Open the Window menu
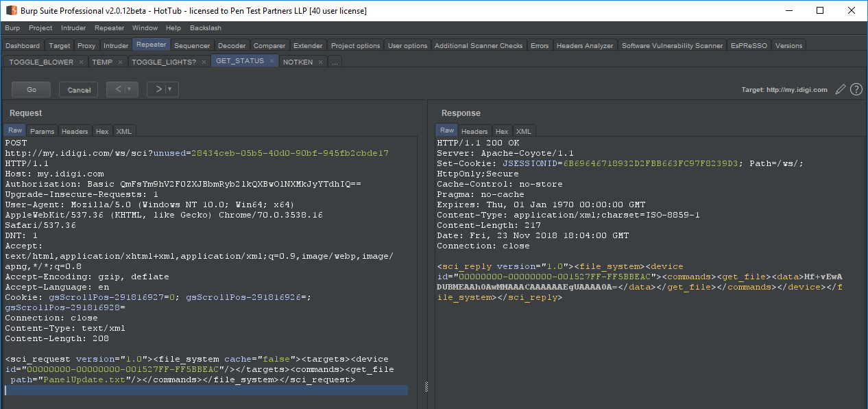 pyautogui.click(x=145, y=28)
